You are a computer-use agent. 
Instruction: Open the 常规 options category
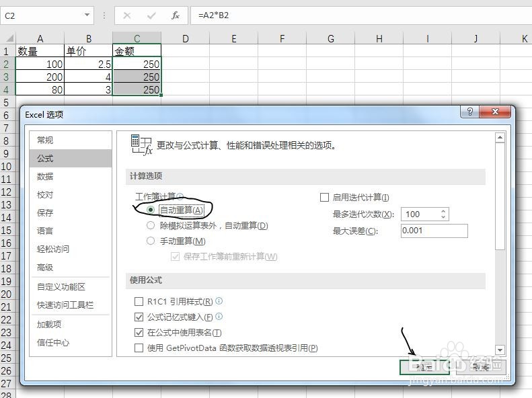[71, 140]
